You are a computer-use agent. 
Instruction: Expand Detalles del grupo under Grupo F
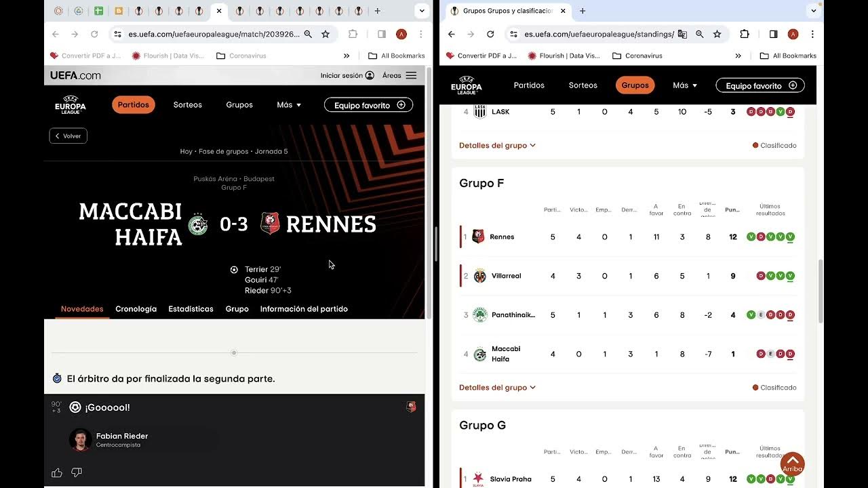[498, 388]
